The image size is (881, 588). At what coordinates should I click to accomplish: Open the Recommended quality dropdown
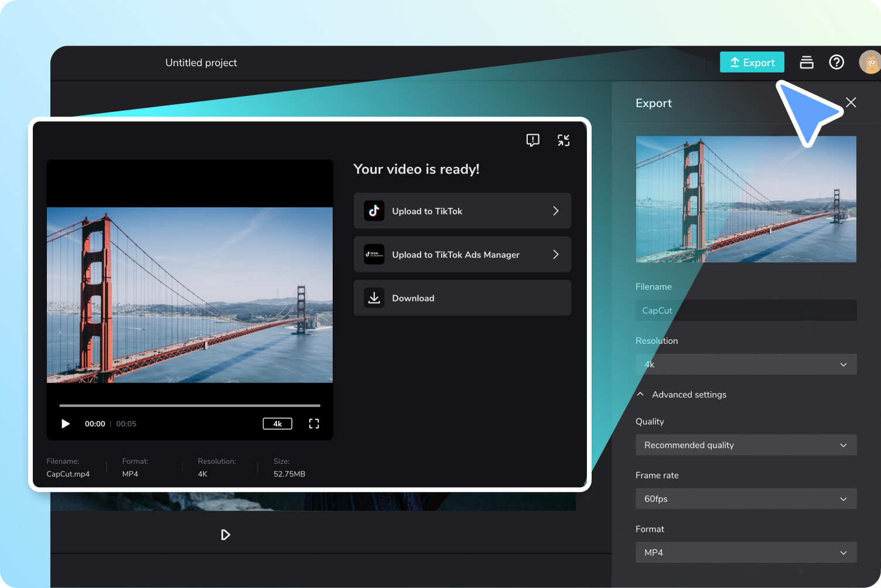746,445
